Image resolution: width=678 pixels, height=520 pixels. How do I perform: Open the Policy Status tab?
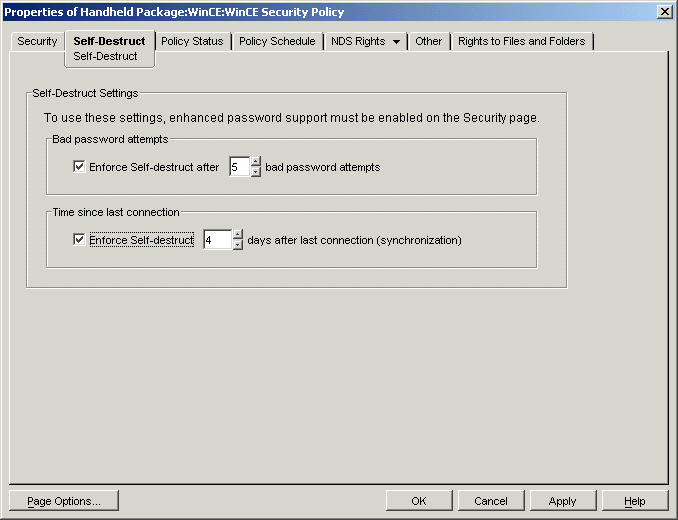[x=192, y=41]
